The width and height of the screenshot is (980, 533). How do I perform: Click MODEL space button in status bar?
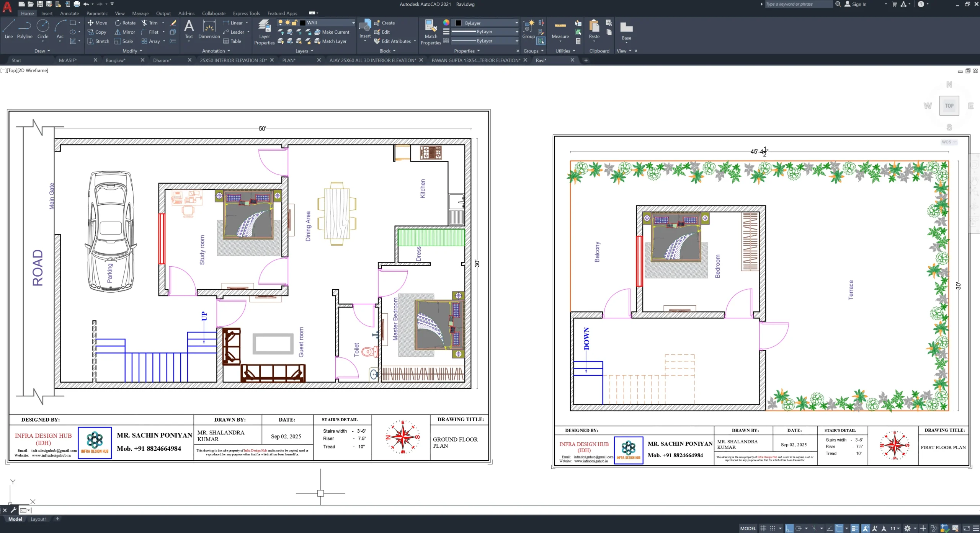748,528
